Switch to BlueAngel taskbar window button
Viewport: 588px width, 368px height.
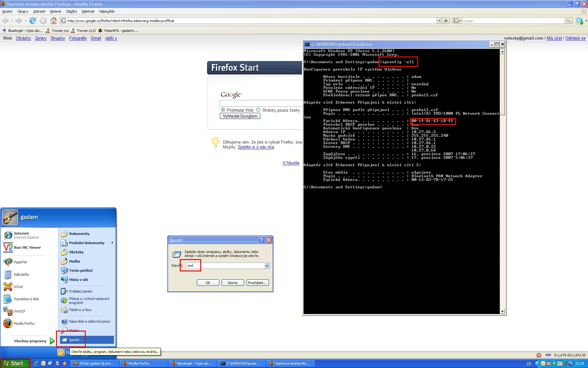(193, 363)
